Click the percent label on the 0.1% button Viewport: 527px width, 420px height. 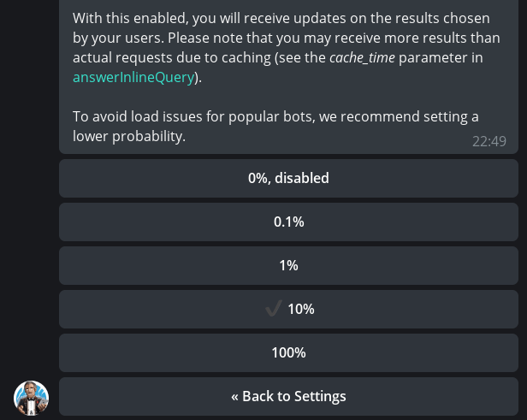[288, 222]
